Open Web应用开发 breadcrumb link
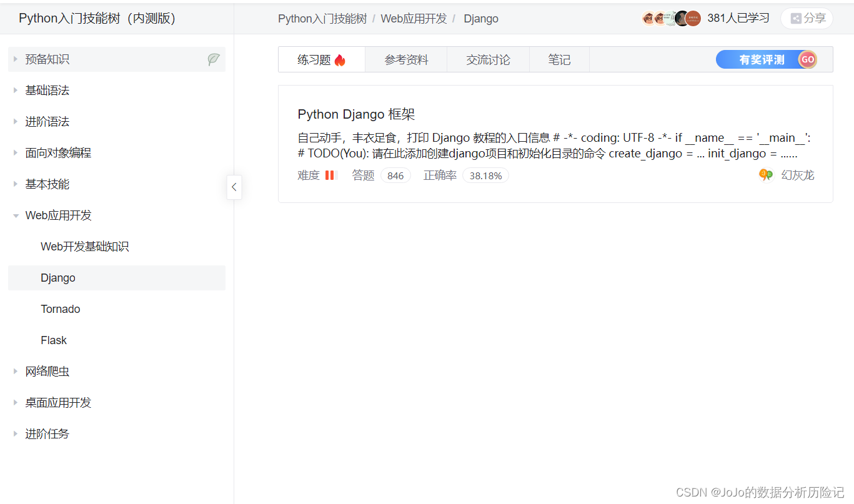This screenshot has height=504, width=854. [x=414, y=19]
